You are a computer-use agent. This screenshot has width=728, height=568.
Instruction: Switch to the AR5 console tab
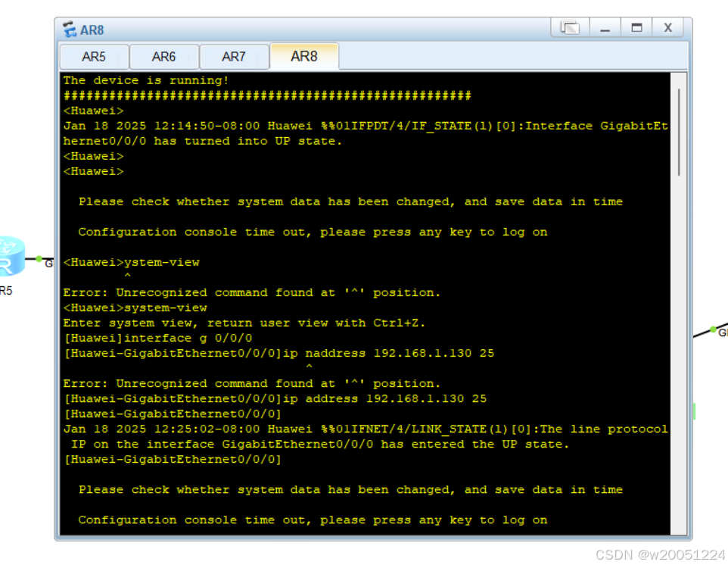(94, 56)
